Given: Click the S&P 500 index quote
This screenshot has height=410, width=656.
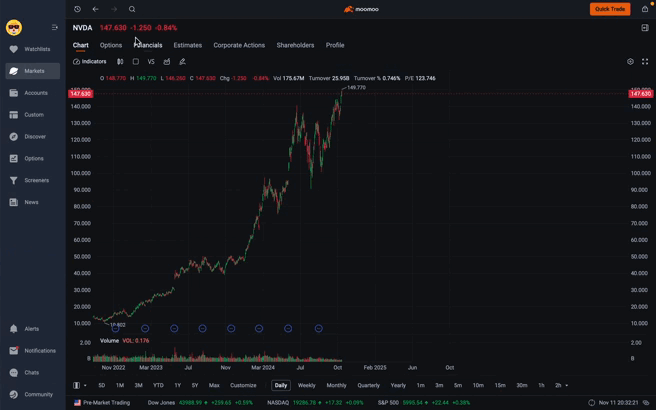Looking at the screenshot, I should click(x=424, y=402).
